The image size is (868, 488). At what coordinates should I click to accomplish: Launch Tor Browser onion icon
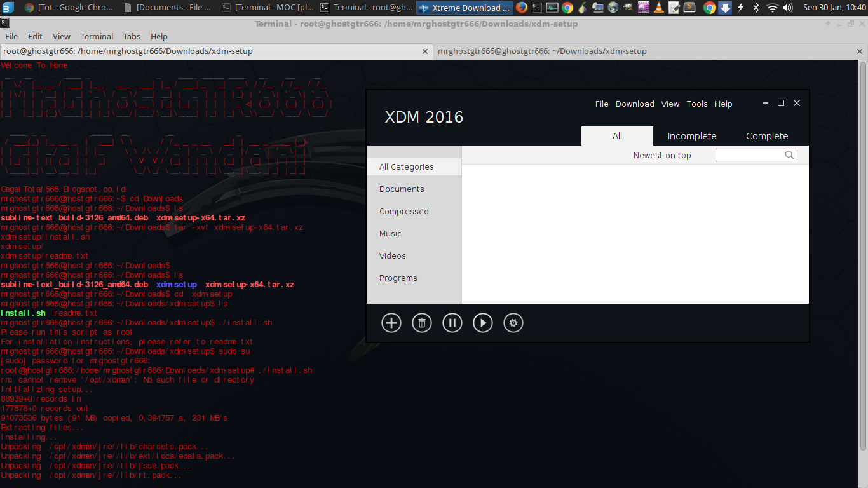pyautogui.click(x=582, y=8)
